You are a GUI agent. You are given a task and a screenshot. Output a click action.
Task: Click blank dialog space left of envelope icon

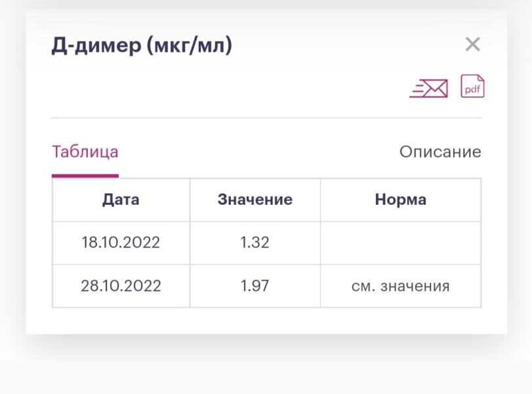pos(231,87)
